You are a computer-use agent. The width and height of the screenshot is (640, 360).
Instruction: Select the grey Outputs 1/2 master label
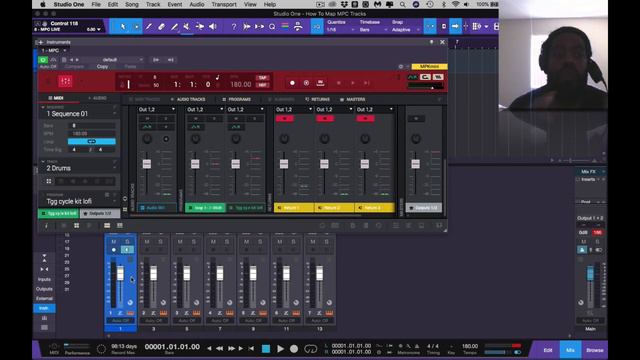[x=424, y=208]
